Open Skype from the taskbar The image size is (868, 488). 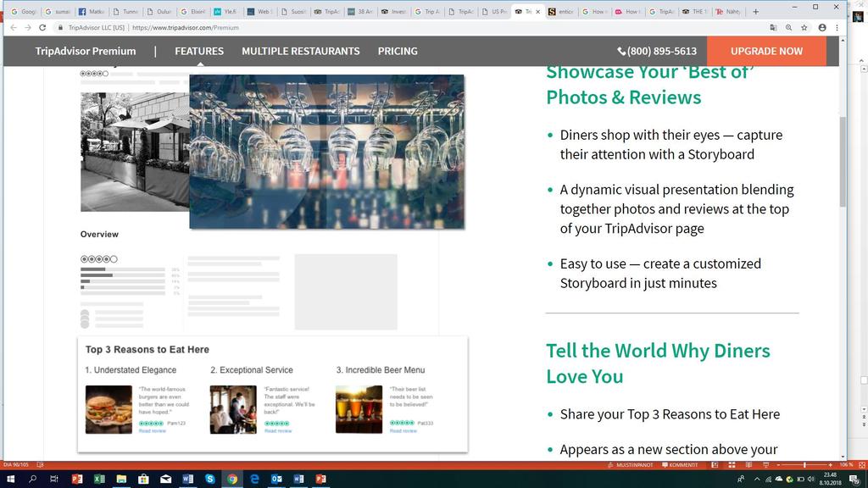[x=210, y=480]
